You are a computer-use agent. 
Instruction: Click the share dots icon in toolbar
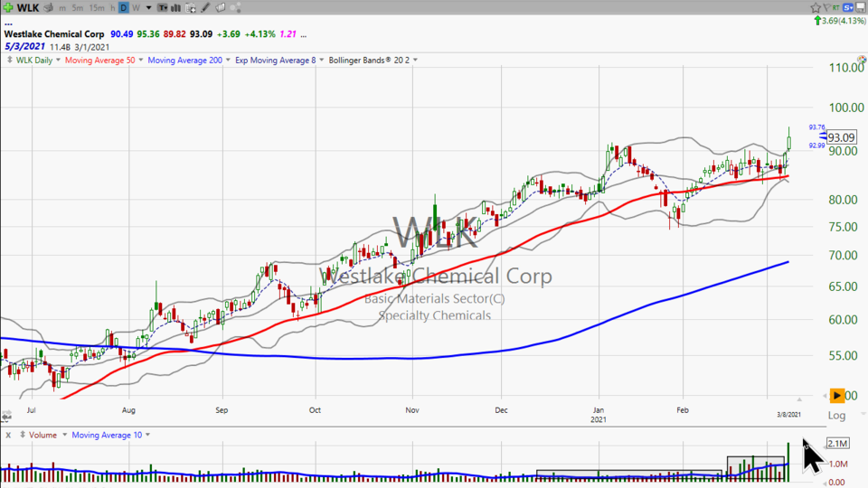(235, 8)
